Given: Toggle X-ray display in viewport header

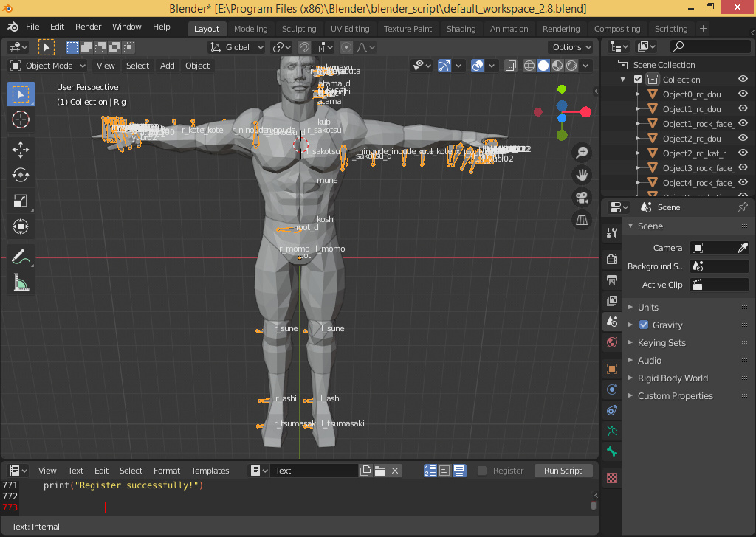Looking at the screenshot, I should [x=511, y=66].
